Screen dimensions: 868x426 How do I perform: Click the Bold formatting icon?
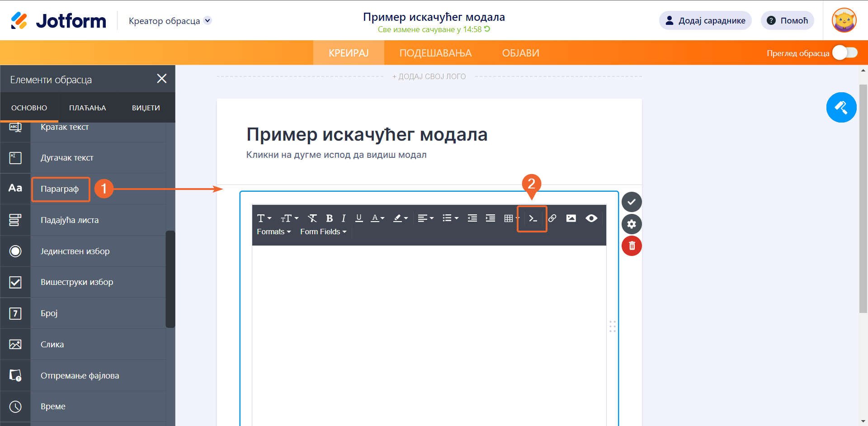[x=329, y=218]
